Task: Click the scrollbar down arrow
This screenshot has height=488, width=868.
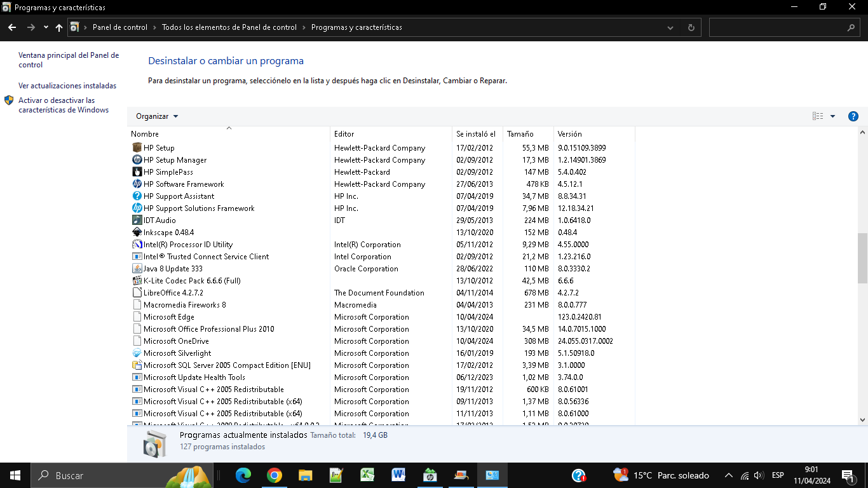Action: pos(862,419)
